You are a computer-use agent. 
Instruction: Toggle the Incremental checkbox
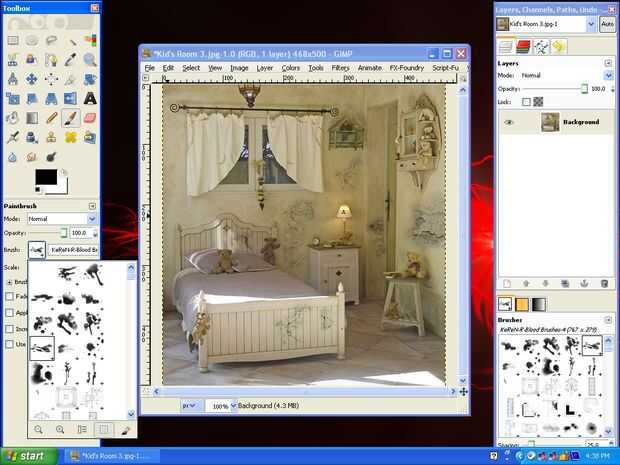pos(9,329)
